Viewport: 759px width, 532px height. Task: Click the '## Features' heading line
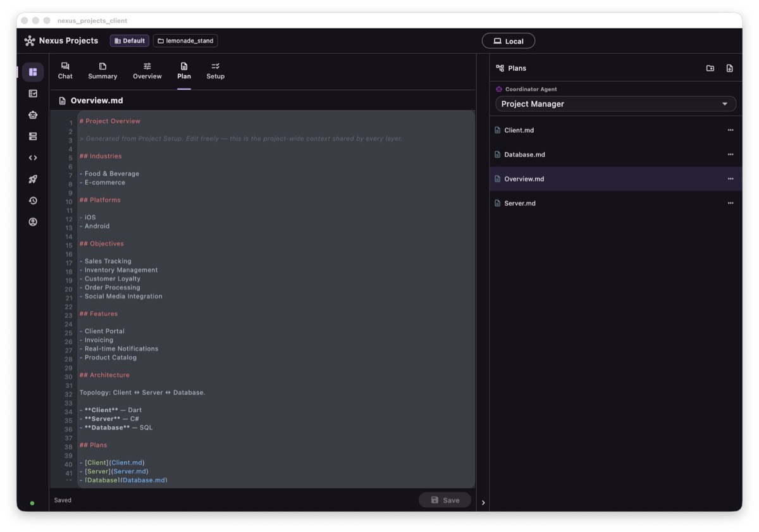(99, 314)
